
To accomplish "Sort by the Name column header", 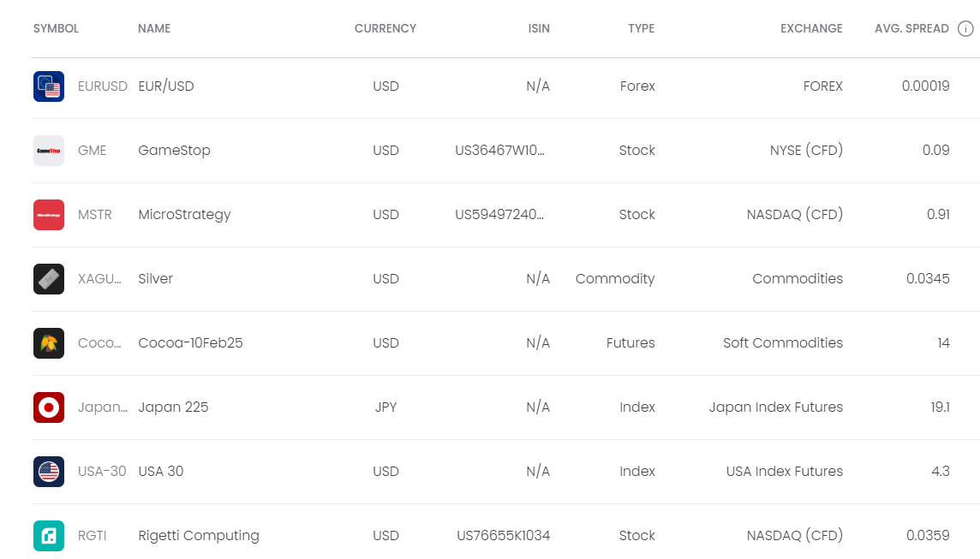I will pyautogui.click(x=154, y=29).
